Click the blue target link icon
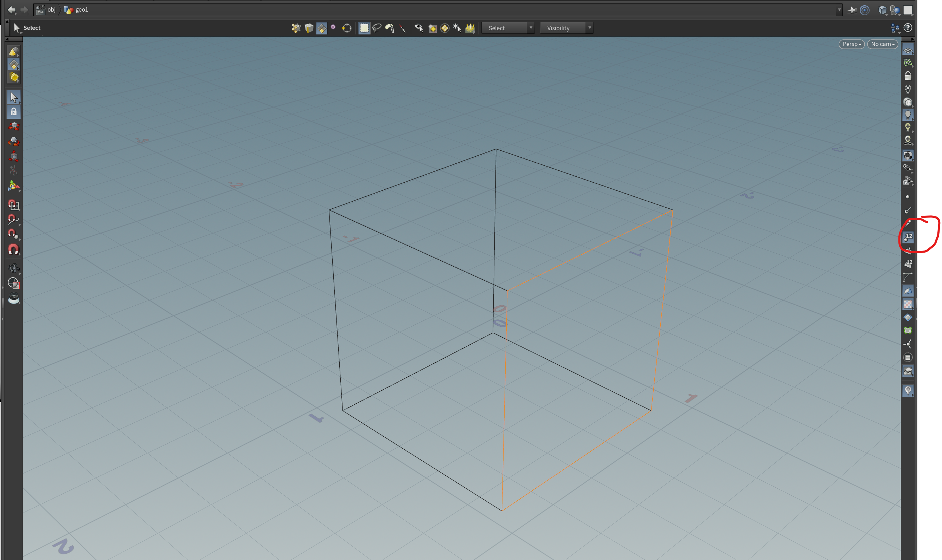 click(865, 10)
